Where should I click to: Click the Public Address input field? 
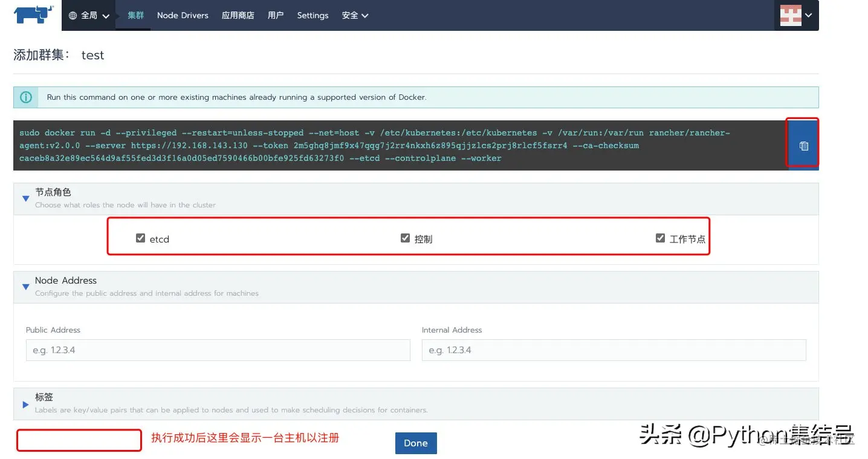218,350
